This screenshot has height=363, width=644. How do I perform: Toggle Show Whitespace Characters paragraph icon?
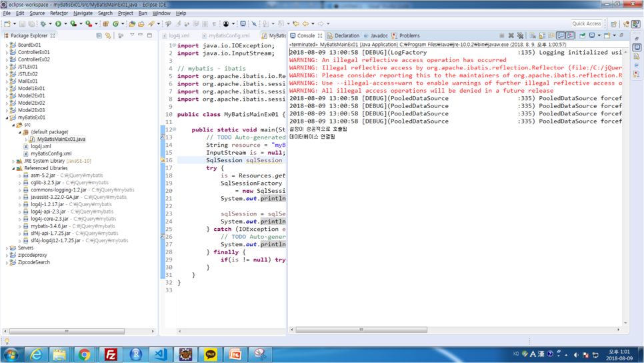pyautogui.click(x=214, y=24)
